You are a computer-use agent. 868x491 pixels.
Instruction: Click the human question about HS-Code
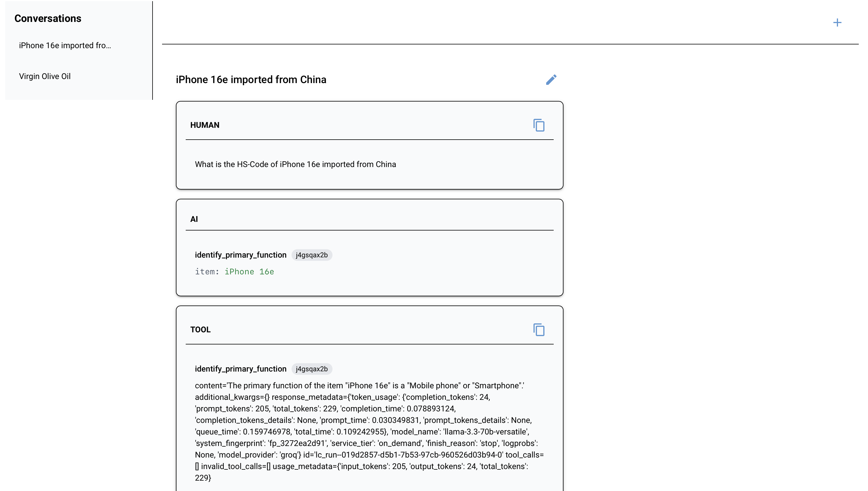click(x=295, y=164)
